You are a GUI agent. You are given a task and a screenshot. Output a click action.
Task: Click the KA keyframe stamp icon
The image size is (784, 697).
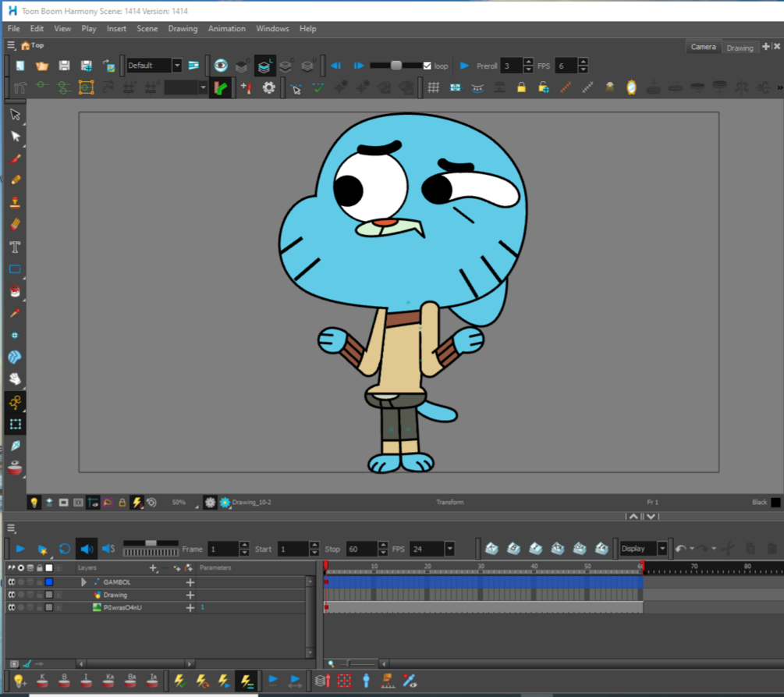(x=108, y=681)
